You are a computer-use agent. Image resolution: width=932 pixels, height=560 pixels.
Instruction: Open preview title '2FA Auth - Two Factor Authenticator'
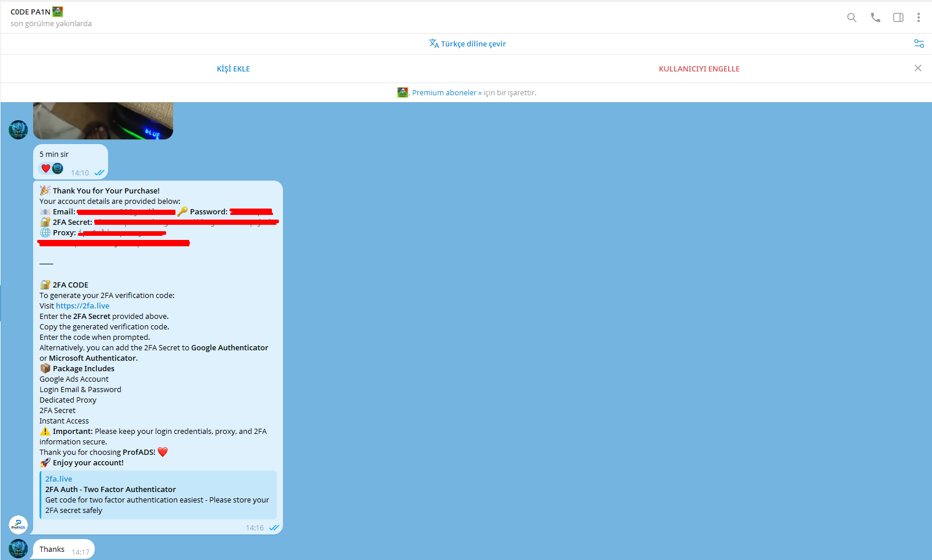click(110, 489)
